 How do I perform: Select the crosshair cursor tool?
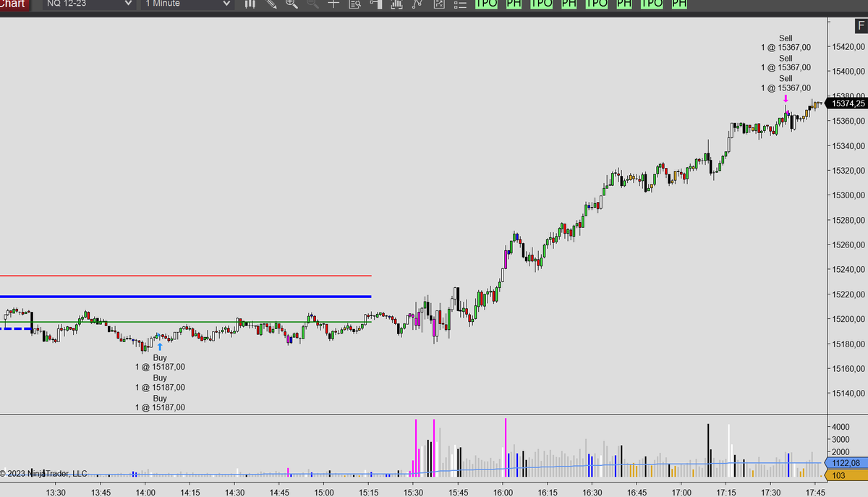[x=333, y=4]
